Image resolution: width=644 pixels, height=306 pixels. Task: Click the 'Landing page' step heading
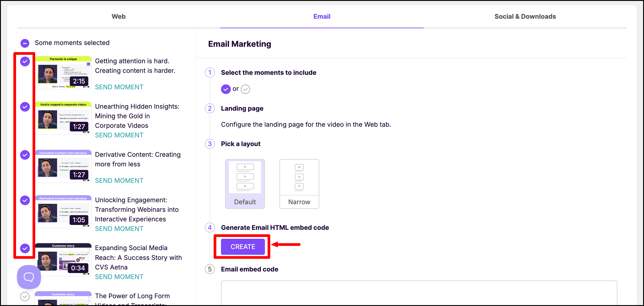pos(242,109)
